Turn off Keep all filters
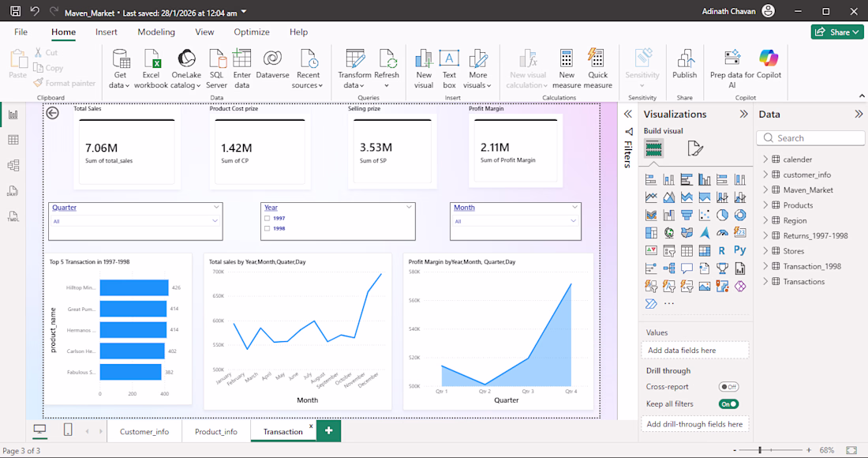This screenshot has width=868, height=458. coord(728,404)
